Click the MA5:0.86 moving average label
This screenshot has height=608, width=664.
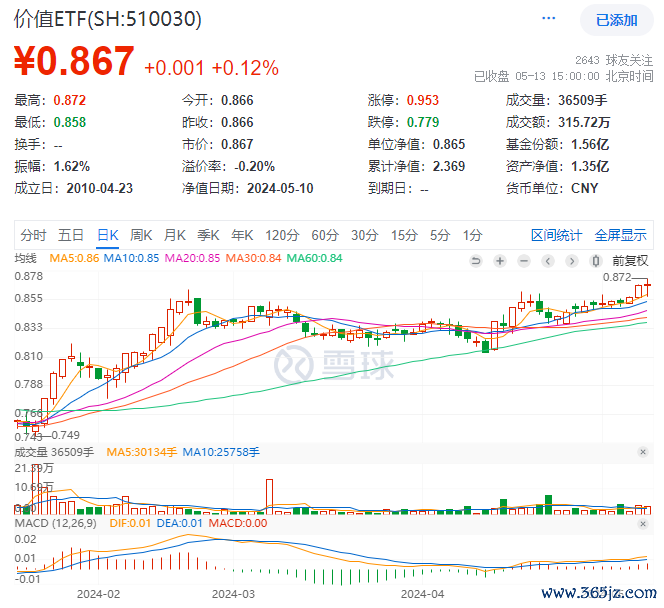pos(74,258)
